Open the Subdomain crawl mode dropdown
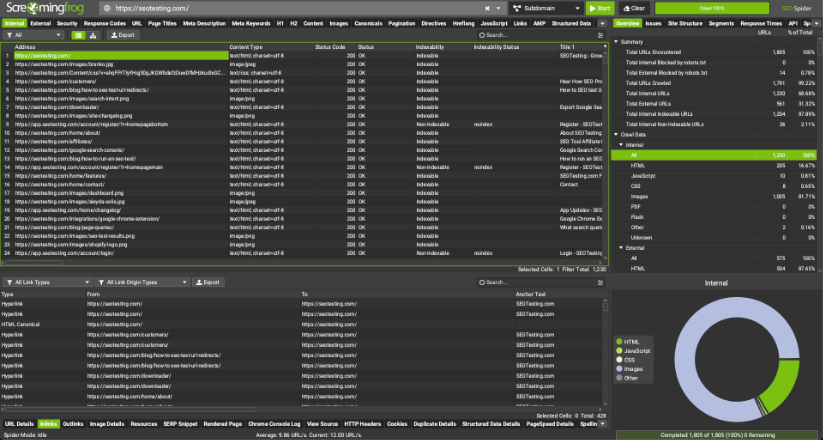 tap(546, 8)
